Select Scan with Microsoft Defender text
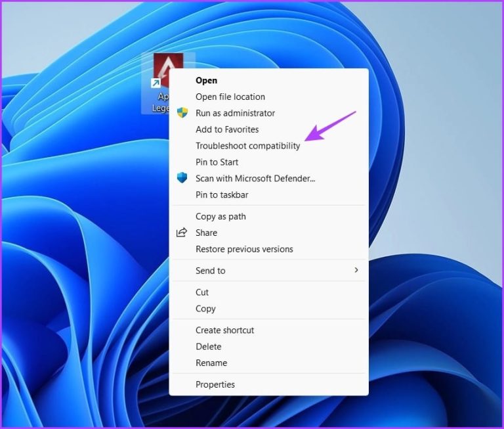This screenshot has height=429, width=504. tap(255, 179)
